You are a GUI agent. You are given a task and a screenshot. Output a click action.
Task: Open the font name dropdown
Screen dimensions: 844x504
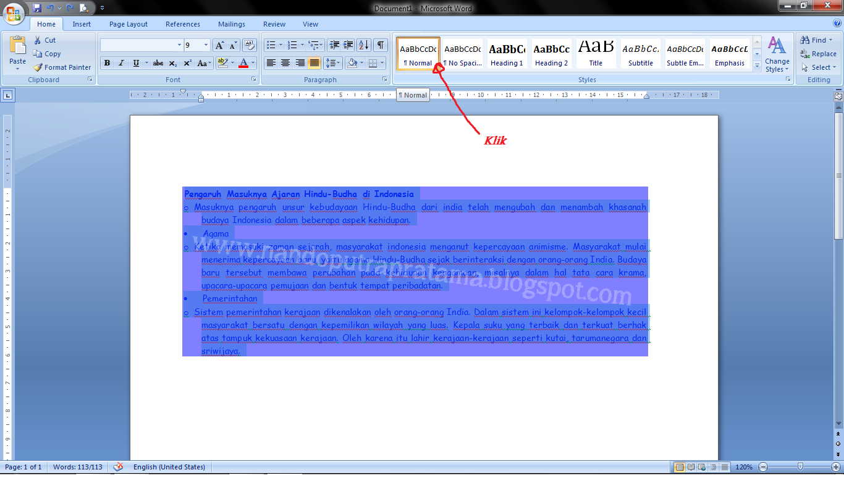click(x=179, y=45)
